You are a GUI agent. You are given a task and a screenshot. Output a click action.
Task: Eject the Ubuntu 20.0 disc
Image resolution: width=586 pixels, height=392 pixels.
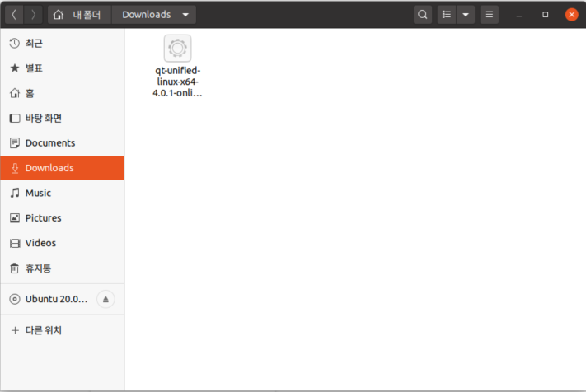105,299
